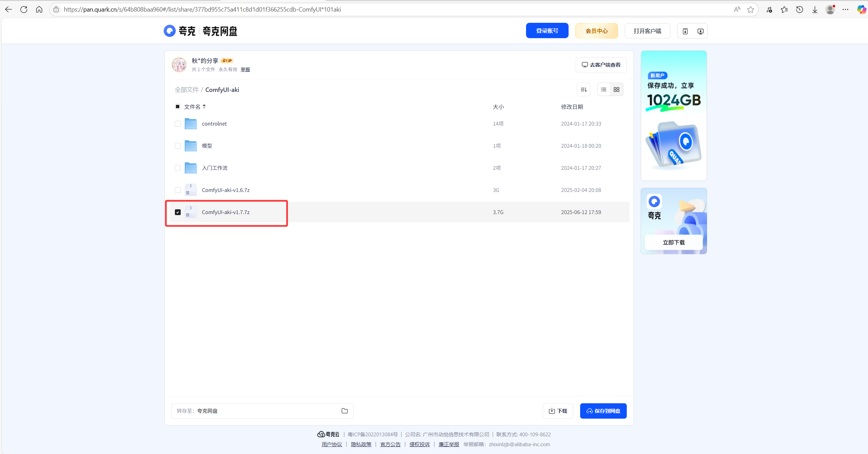Viewport: 868px width, 454px height.
Task: Switch to list view layout
Action: pyautogui.click(x=604, y=90)
